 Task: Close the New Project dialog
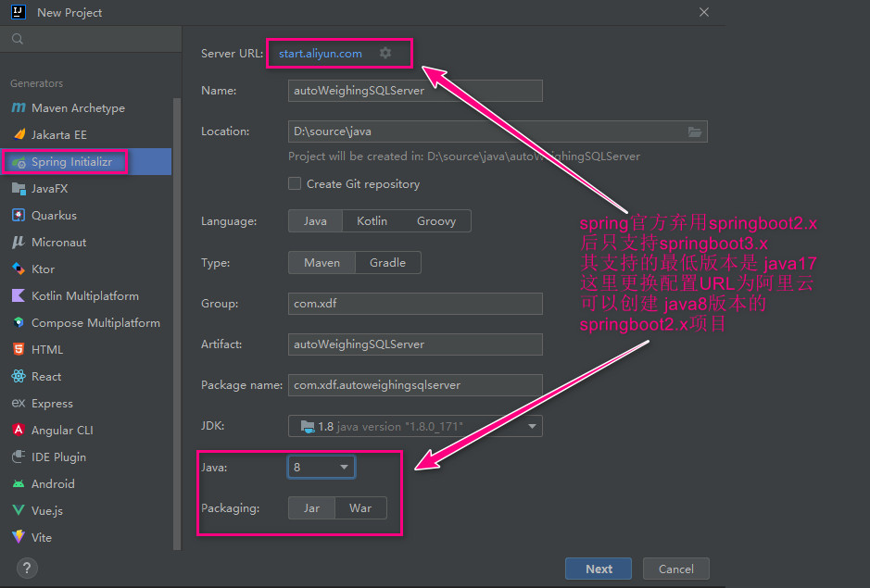[x=703, y=12]
